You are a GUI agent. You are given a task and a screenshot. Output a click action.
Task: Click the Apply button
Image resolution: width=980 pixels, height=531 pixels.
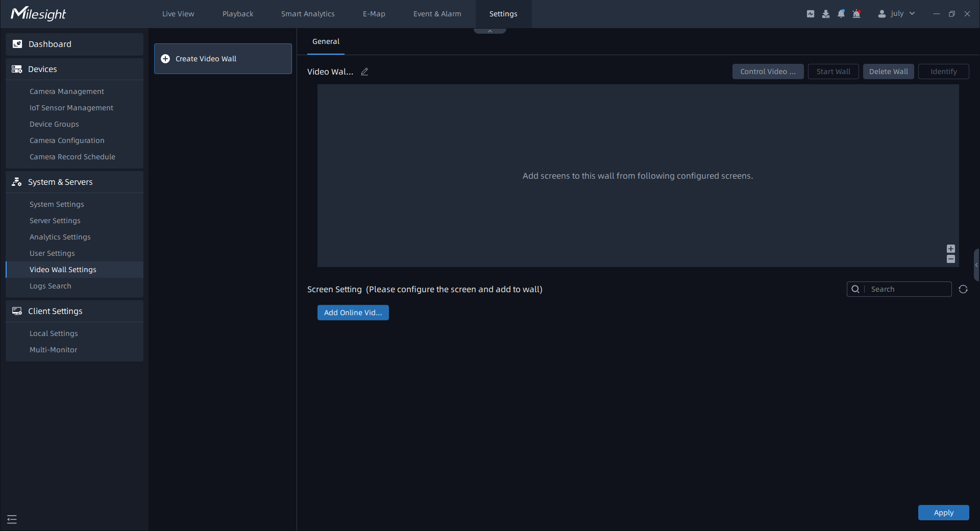(943, 513)
